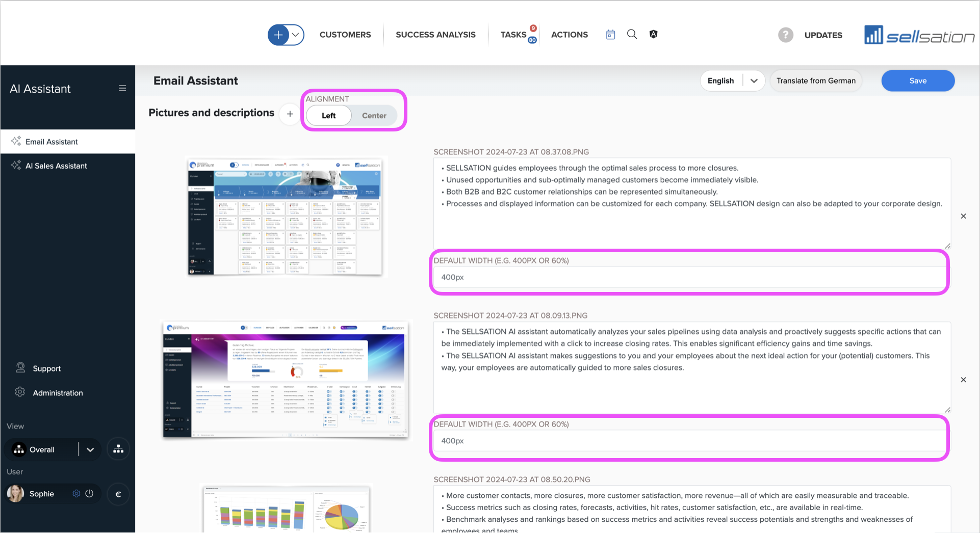Viewport: 980px width, 533px height.
Task: Open the English language dropdown
Action: point(732,81)
